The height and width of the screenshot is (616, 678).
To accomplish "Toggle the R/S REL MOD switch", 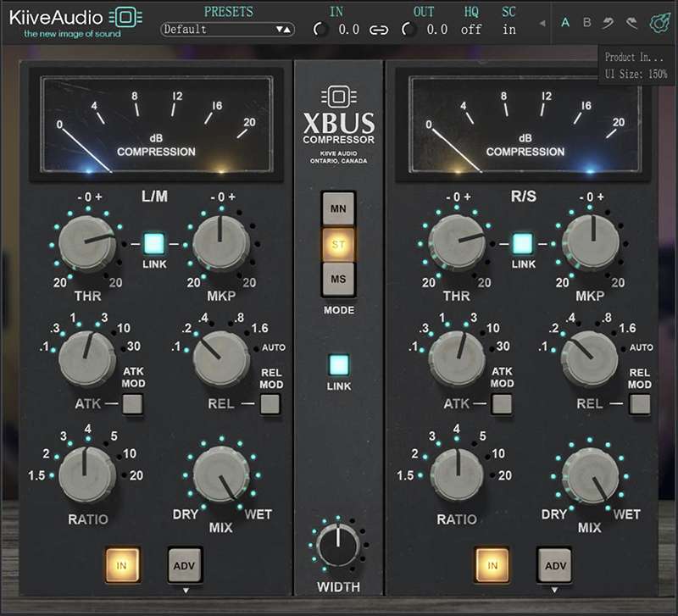I will [x=640, y=404].
